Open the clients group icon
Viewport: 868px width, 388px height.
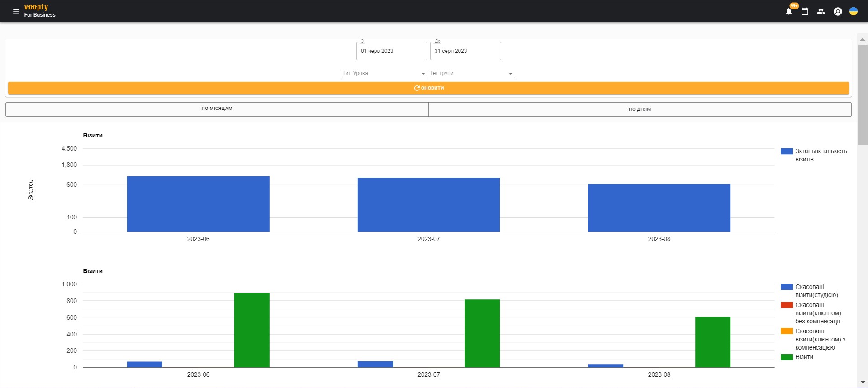[821, 12]
